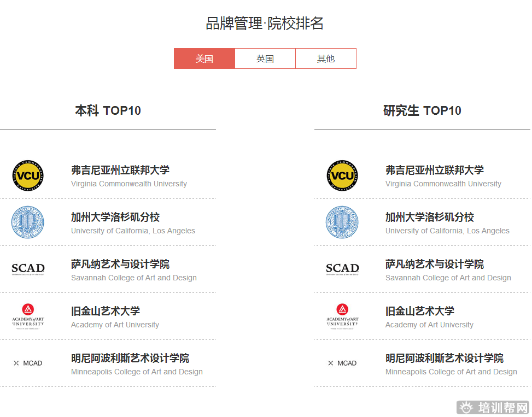Open 弗吉尼亚州立联邦大学 in 研究生 TOP10

(x=435, y=170)
